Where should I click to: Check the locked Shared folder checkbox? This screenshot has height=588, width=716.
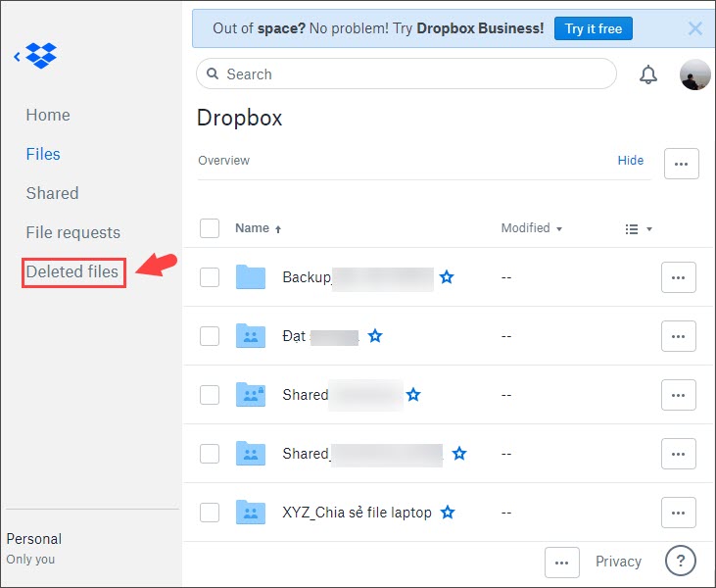[210, 395]
